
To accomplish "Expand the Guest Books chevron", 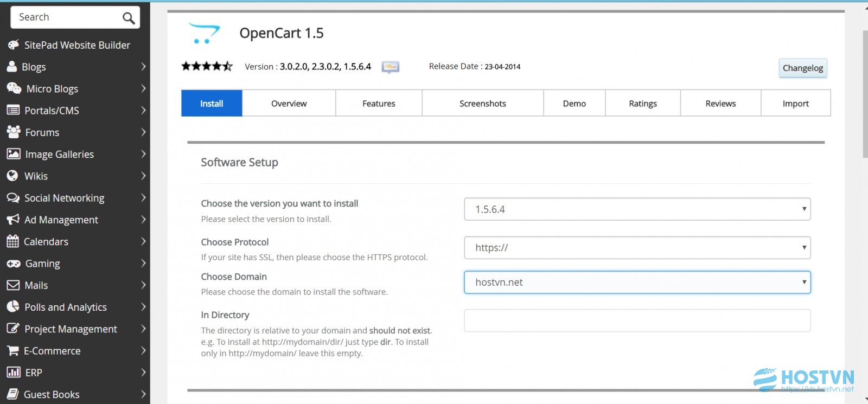I will coord(143,394).
